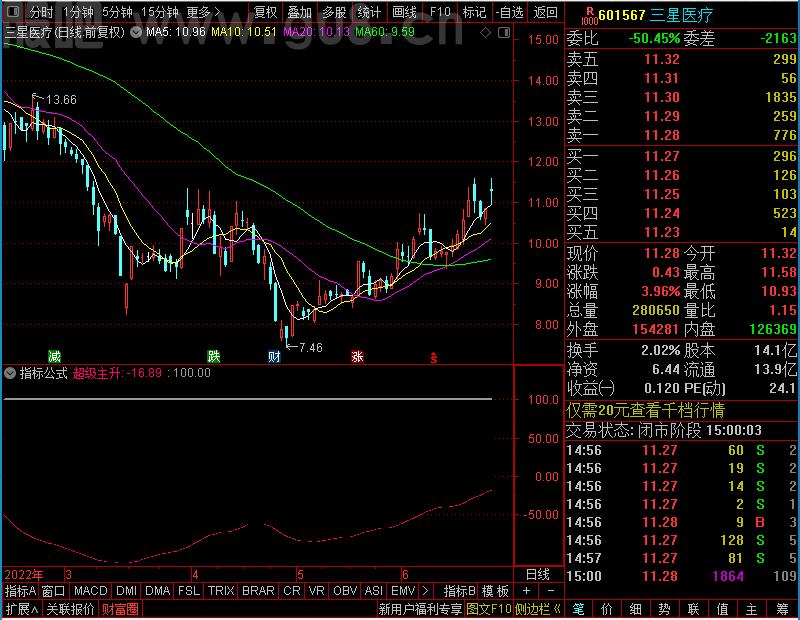Image resolution: width=800 pixels, height=620 pixels.
Task: Open 关联报价 related quotes
Action: 70,609
